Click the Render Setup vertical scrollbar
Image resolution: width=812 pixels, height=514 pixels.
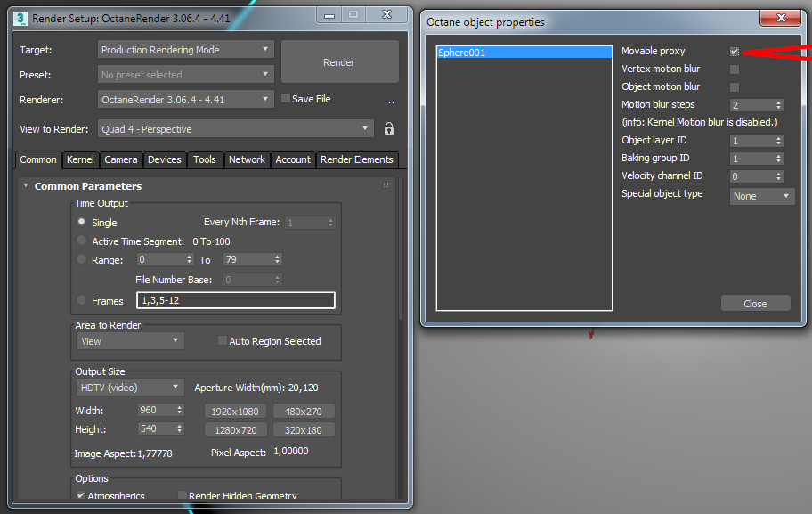[x=401, y=249]
